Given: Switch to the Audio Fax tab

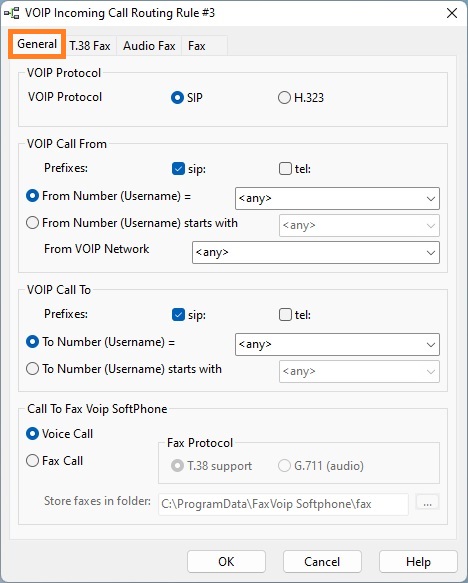Looking at the screenshot, I should pos(149,46).
